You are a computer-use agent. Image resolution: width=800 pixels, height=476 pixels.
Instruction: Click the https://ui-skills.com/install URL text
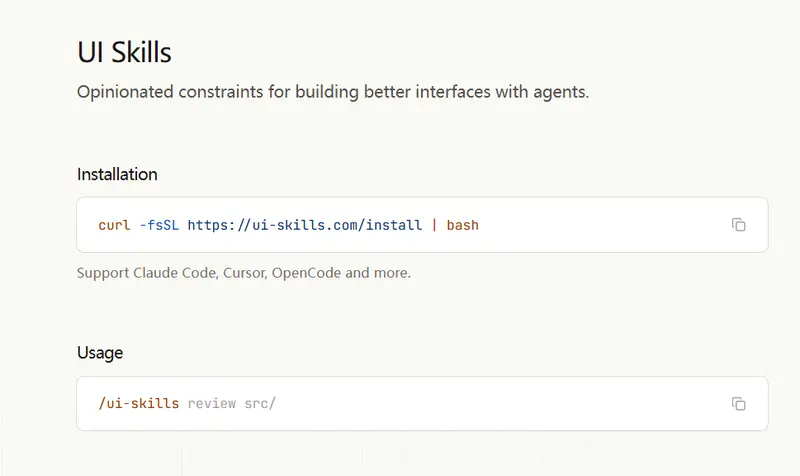305,225
